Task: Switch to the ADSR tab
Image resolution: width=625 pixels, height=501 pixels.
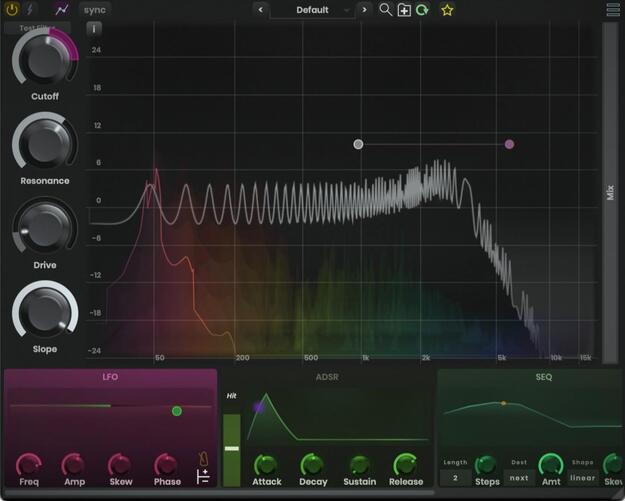Action: click(327, 377)
